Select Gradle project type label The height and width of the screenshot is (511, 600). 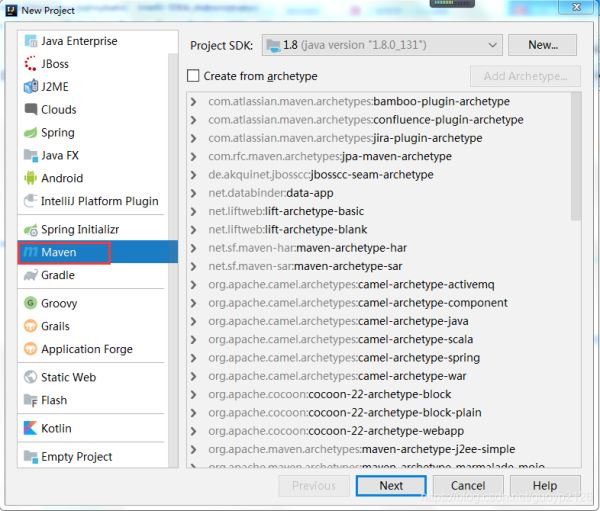[x=58, y=275]
